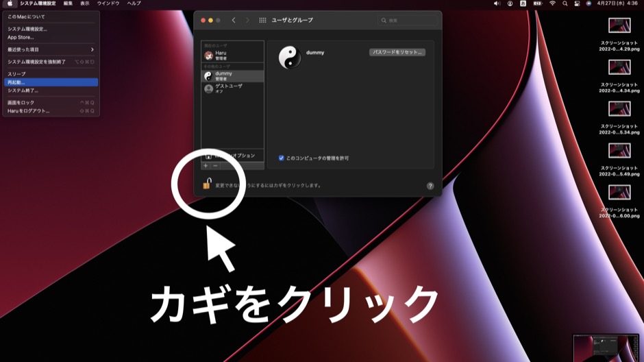Open the Japanese input source menu
This screenshot has height=362, width=644.
(523, 3)
